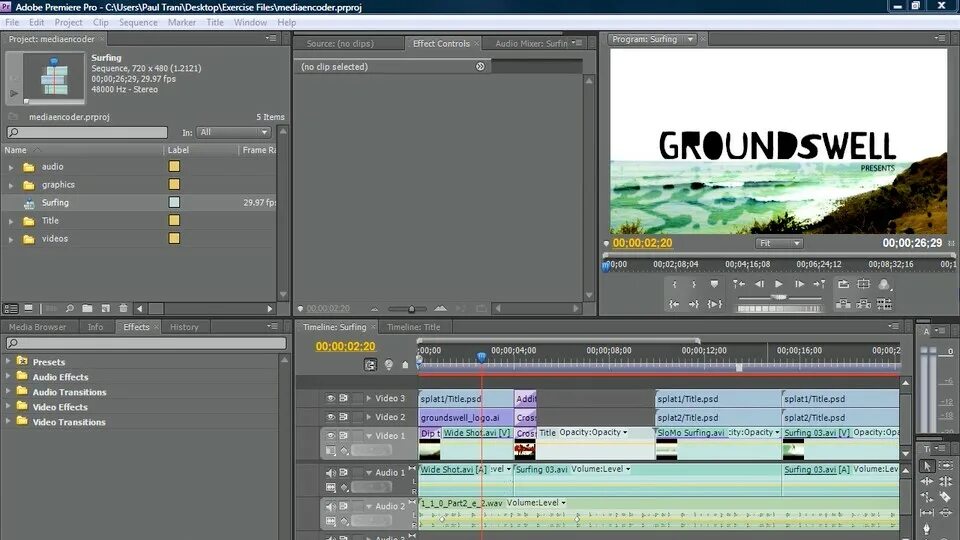This screenshot has width=960, height=540.
Task: Open the Clip menu
Action: (x=100, y=22)
